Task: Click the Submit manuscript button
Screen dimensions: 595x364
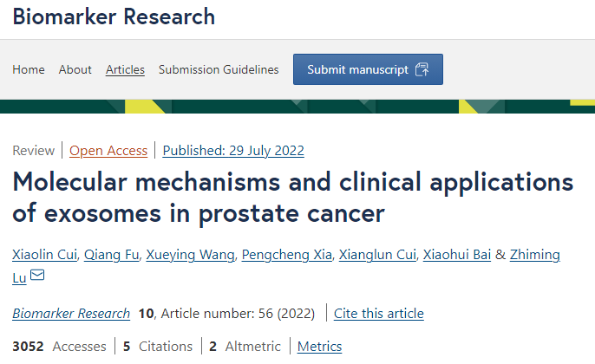Action: tap(368, 69)
